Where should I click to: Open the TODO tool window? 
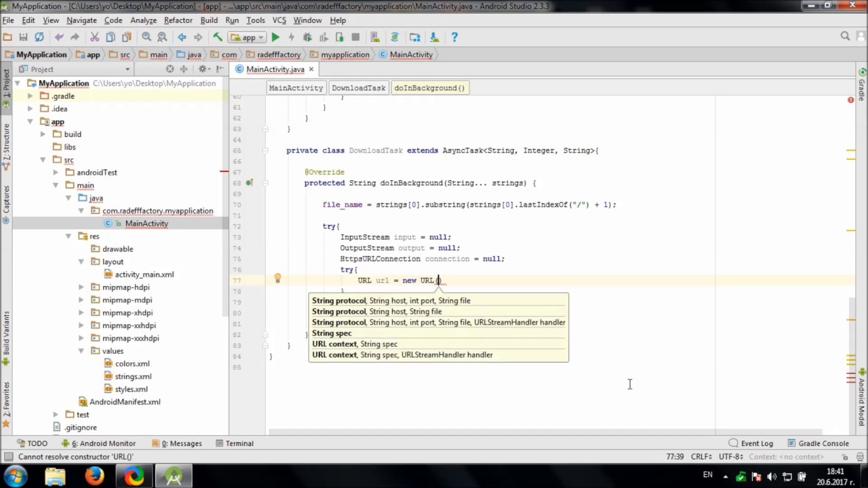(32, 443)
